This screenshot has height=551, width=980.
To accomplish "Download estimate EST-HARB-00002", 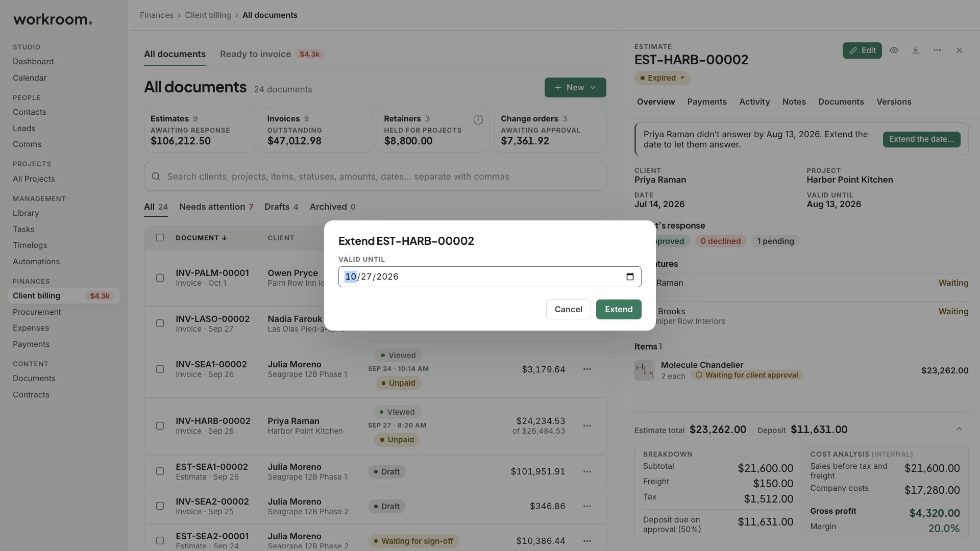I will [x=916, y=51].
